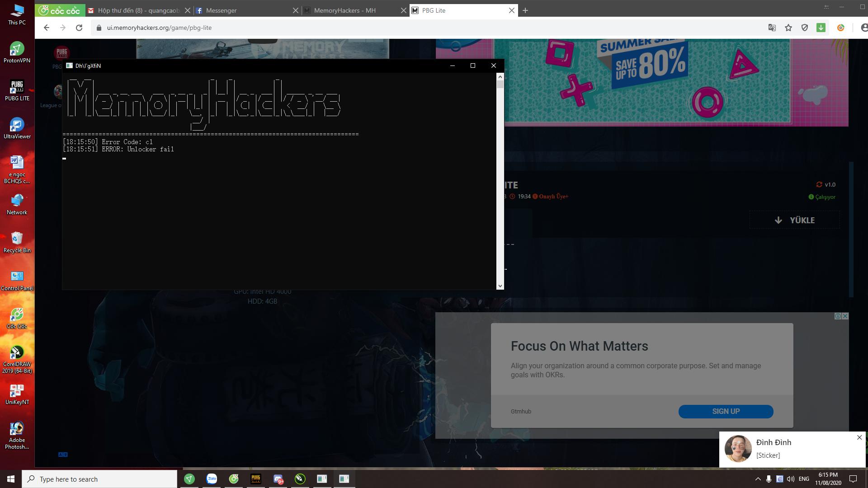The height and width of the screenshot is (488, 868).
Task: Open the green download manager icon
Action: point(821,28)
